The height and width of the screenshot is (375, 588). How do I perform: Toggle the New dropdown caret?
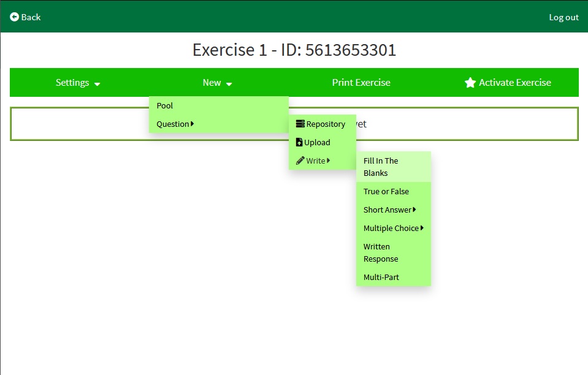(229, 84)
